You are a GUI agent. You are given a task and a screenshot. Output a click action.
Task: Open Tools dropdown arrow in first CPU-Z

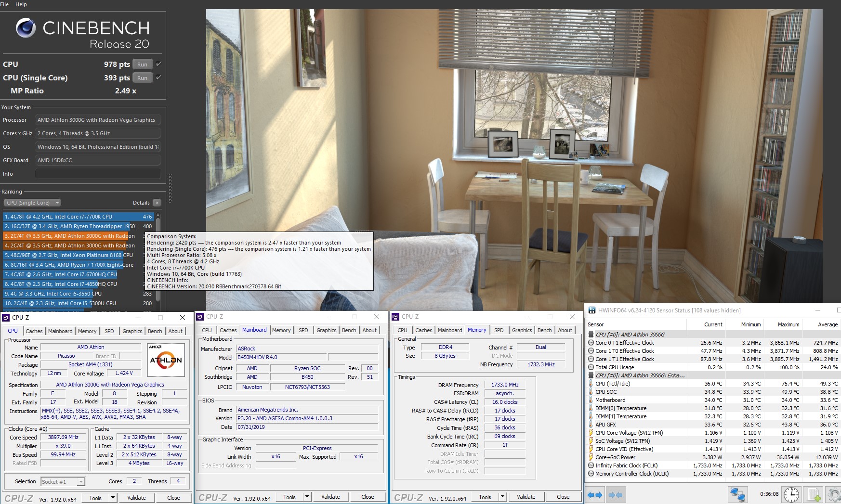pos(113,498)
